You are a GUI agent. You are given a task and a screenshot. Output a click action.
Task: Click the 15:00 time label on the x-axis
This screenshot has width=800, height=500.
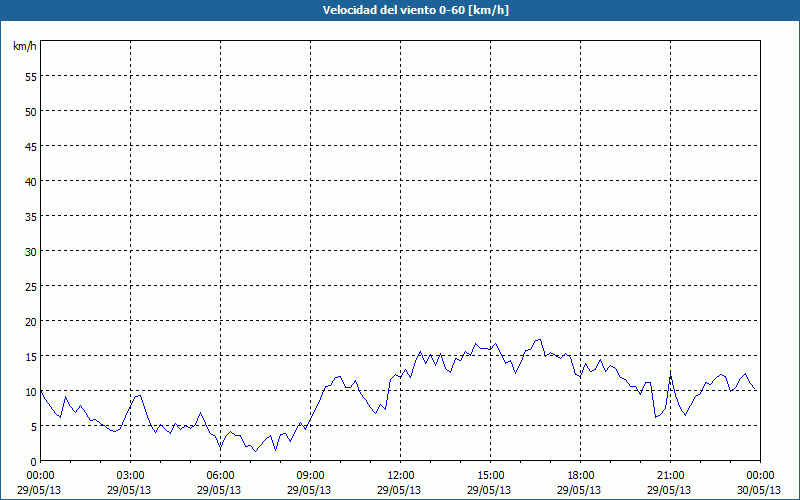click(490, 476)
